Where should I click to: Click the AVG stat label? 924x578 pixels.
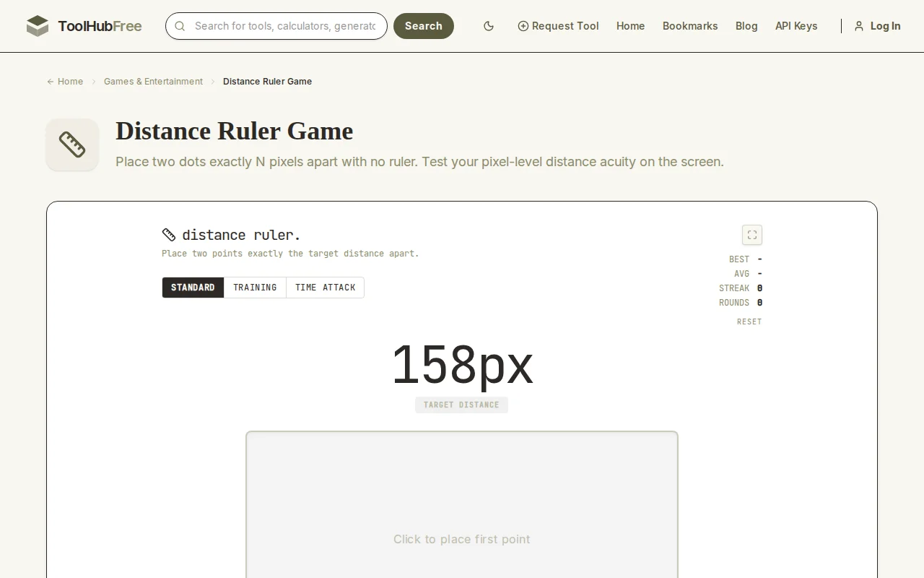[x=742, y=274]
